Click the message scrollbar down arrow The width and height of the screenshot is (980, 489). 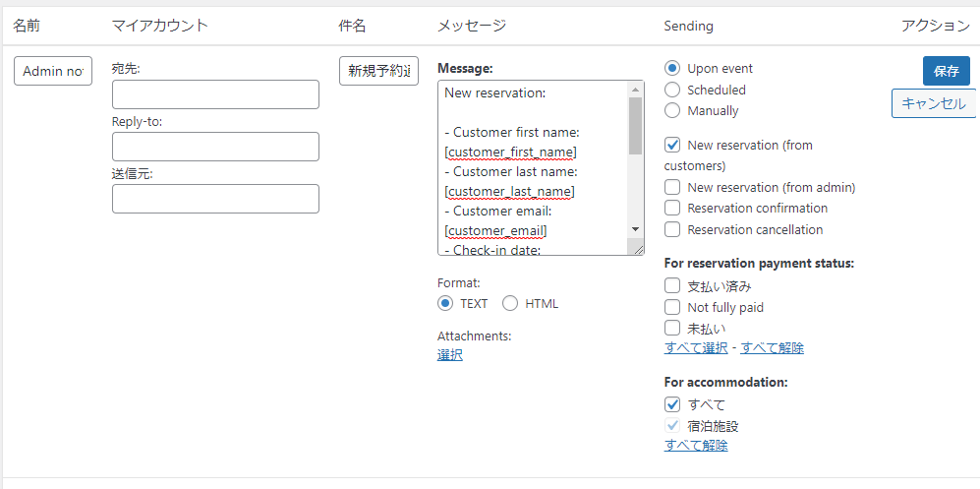(x=635, y=228)
